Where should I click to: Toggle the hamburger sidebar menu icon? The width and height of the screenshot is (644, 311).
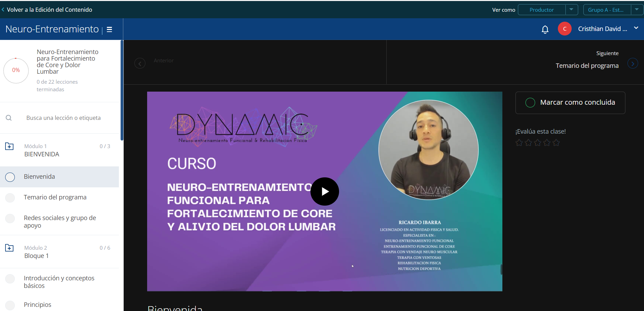[x=110, y=30]
